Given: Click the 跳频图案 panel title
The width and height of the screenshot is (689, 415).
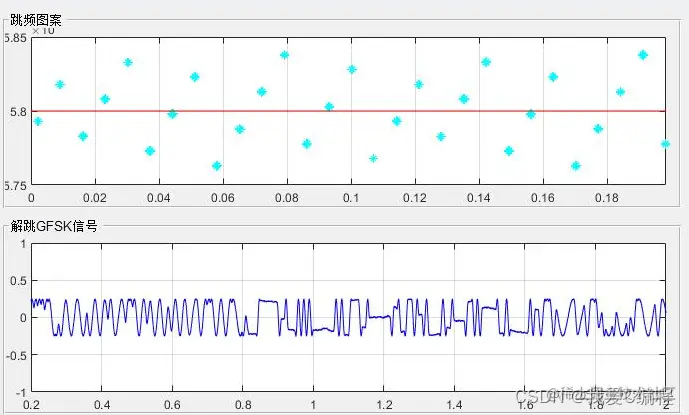Looking at the screenshot, I should (x=36, y=20).
